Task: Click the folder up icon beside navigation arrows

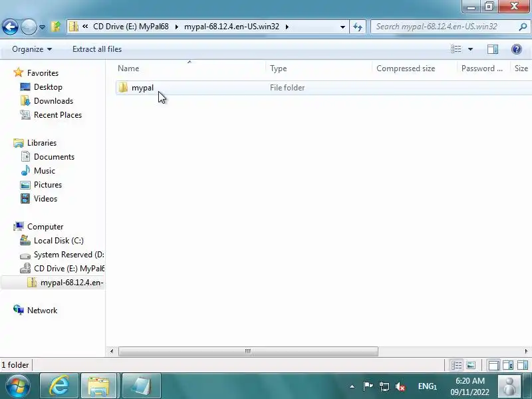Action: (x=56, y=27)
